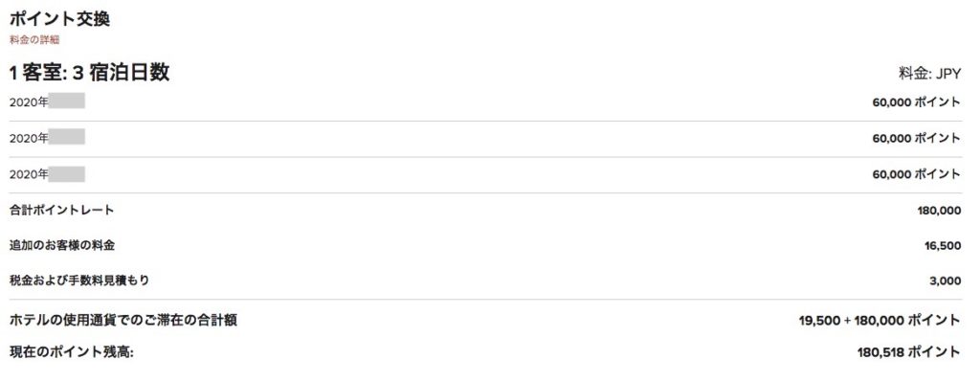Open the 料金の詳細 link

[x=34, y=40]
